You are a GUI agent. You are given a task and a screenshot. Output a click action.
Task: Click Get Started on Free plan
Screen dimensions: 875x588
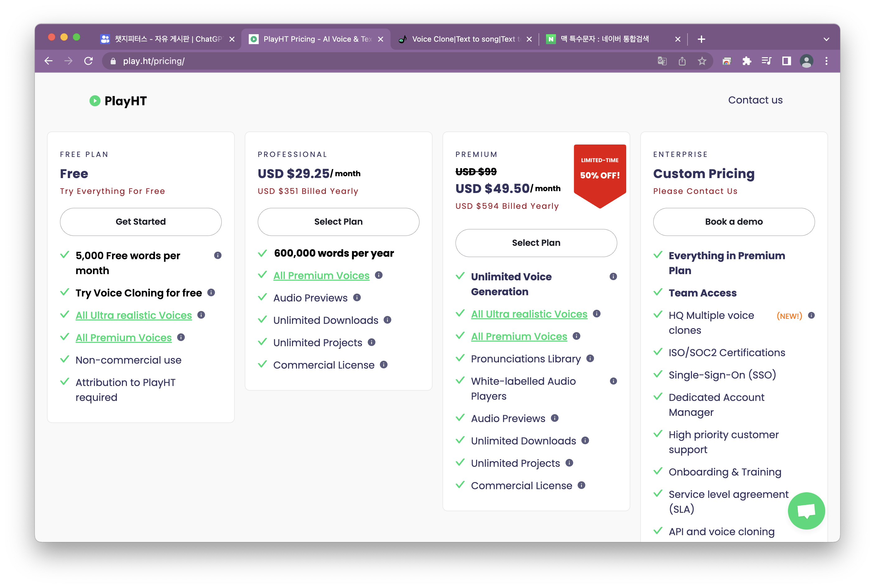[141, 222]
